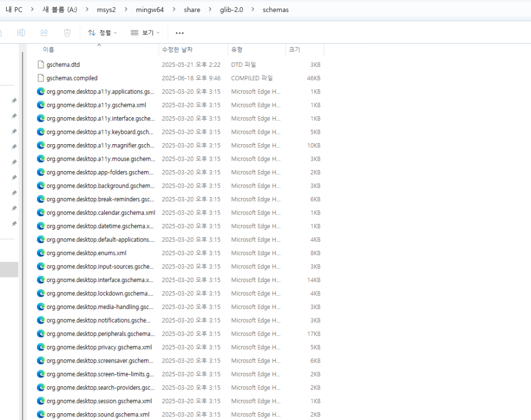Image resolution: width=531 pixels, height=420 pixels.
Task: Click Edge icon of input-sources schema file
Action: click(40, 267)
